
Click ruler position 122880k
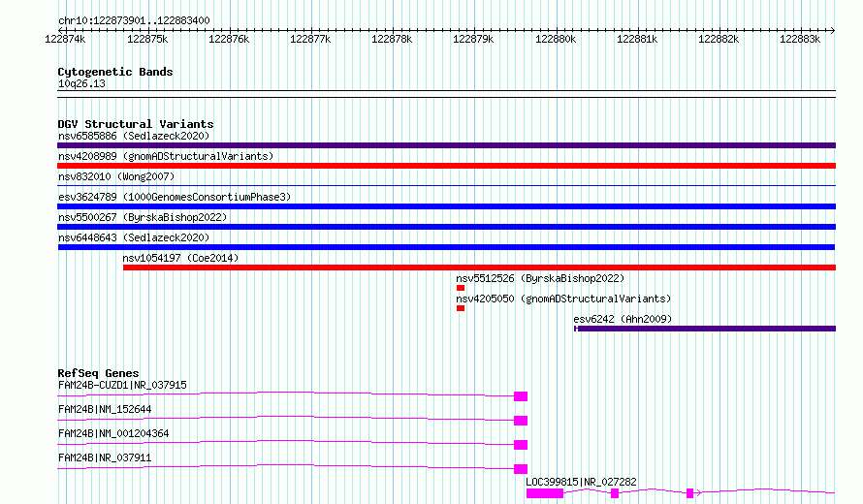pos(556,39)
